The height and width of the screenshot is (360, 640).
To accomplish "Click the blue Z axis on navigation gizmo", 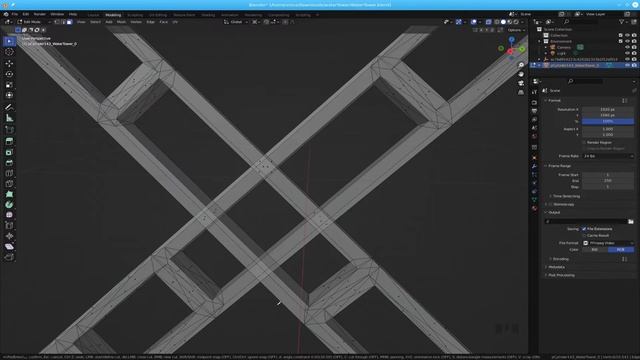I will pos(511,40).
